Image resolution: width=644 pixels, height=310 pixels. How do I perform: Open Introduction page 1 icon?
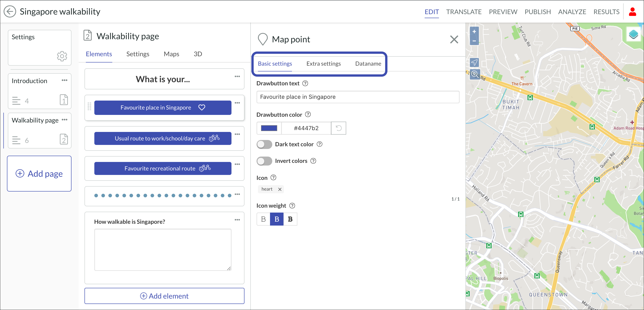64,100
